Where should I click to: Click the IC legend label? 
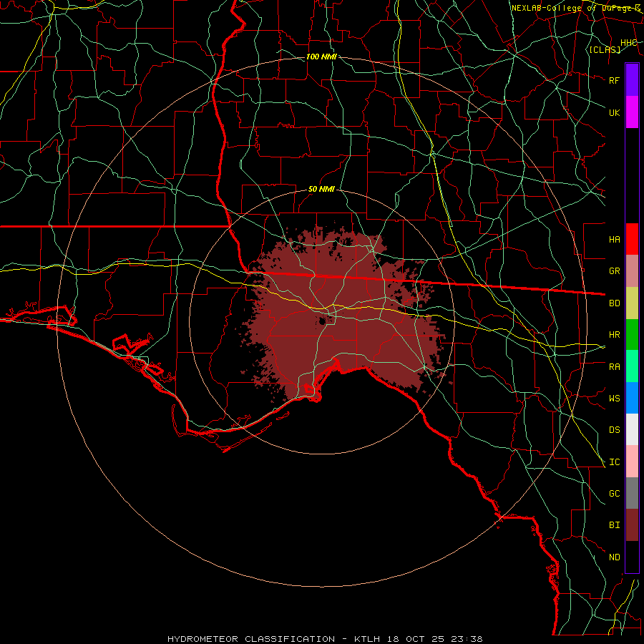(x=615, y=462)
